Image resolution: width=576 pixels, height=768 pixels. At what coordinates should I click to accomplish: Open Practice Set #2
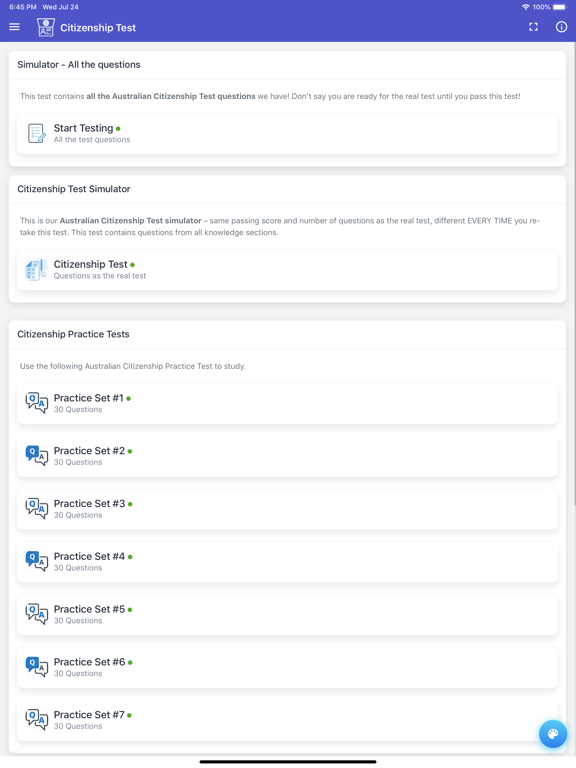[x=288, y=456]
